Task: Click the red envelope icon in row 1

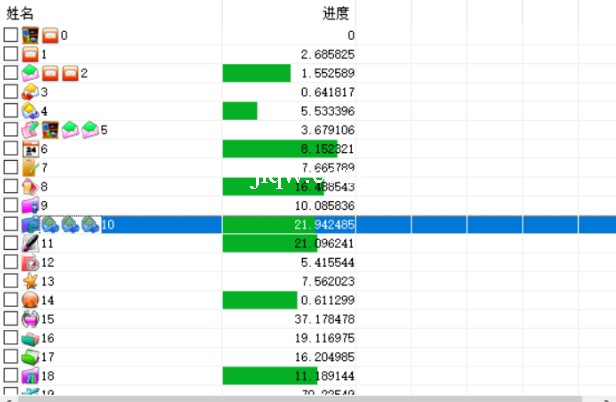Action: tap(30, 54)
